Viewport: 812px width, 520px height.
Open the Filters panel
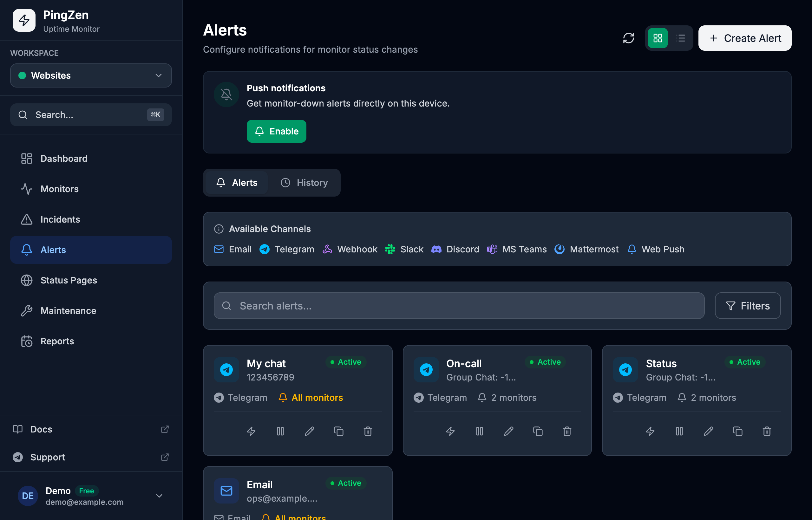747,306
